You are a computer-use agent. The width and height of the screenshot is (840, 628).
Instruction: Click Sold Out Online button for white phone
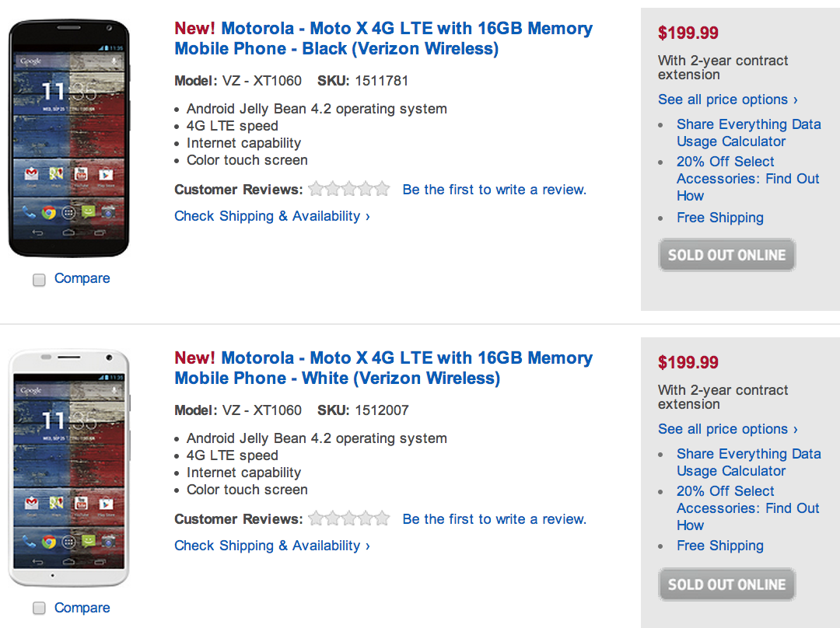pos(726,584)
